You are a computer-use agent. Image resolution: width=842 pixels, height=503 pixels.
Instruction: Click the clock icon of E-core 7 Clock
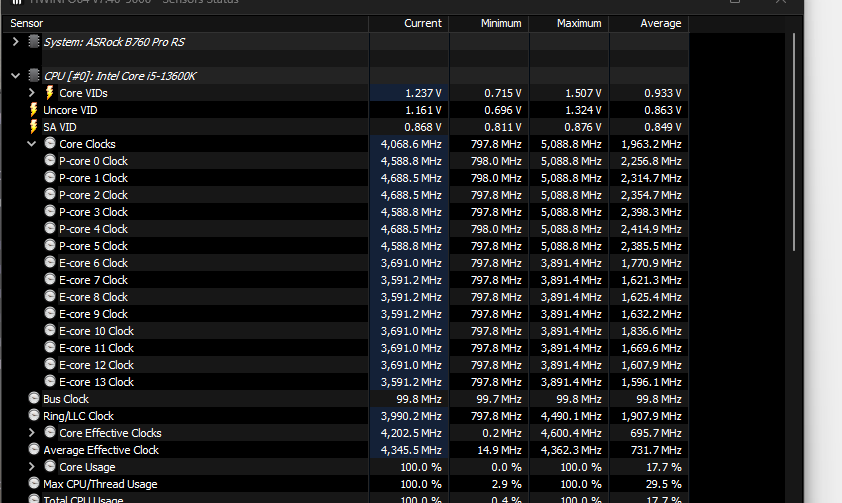click(50, 279)
